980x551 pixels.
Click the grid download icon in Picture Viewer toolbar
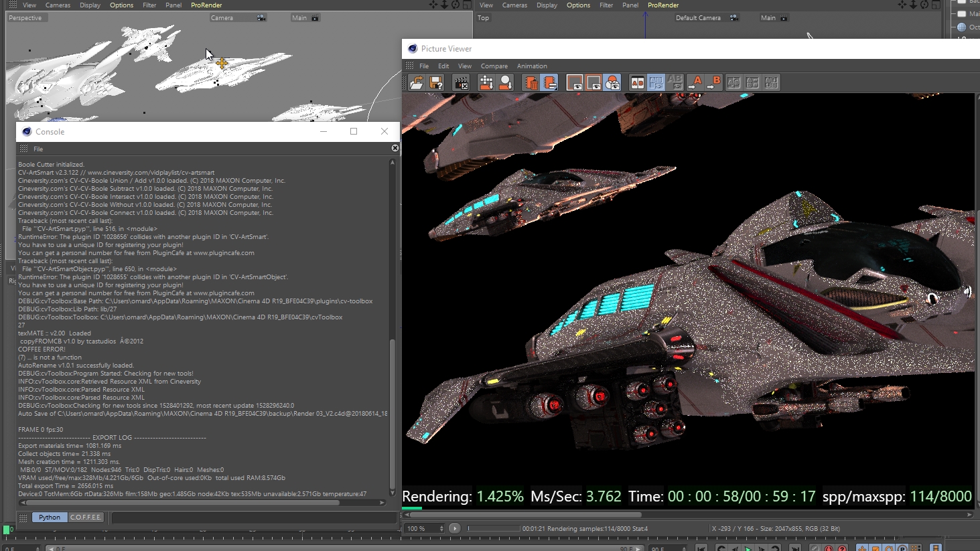click(x=486, y=82)
